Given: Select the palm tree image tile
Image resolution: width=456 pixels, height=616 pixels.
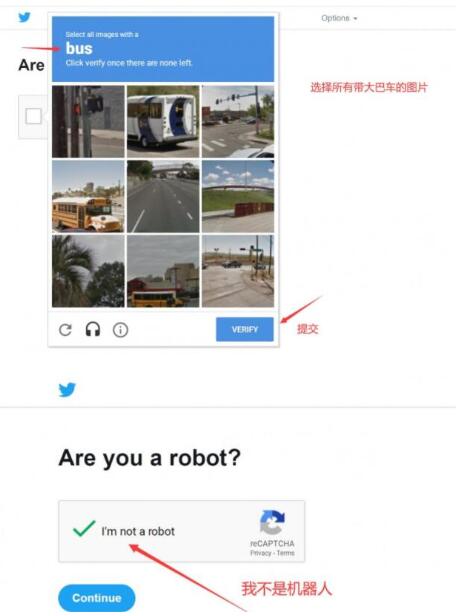Looking at the screenshot, I should click(x=88, y=271).
